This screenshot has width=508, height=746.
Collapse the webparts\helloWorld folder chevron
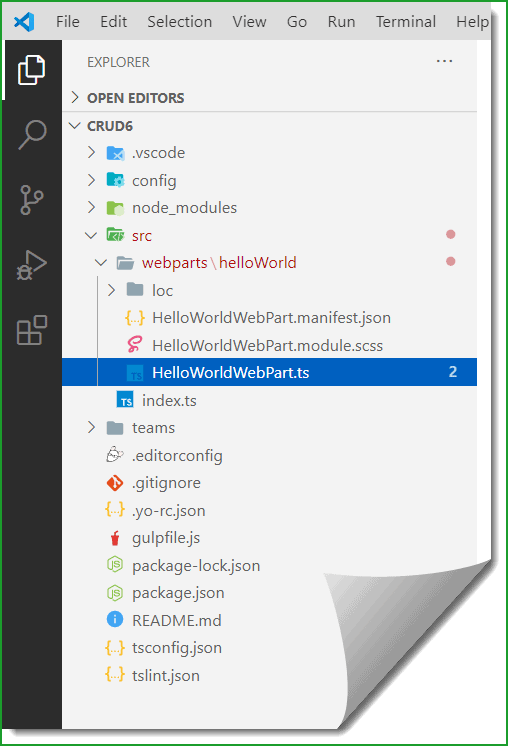tap(101, 262)
